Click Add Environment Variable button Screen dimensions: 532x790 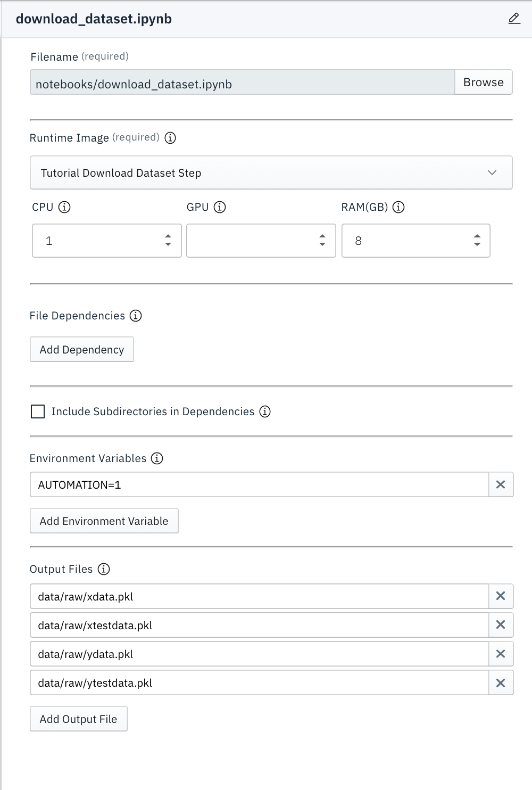coord(104,521)
